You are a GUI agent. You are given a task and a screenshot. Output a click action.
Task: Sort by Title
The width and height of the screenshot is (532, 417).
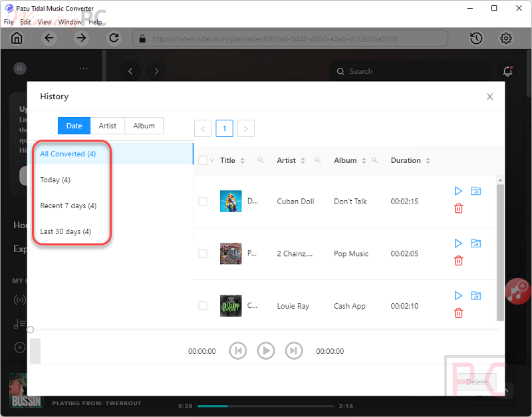(x=242, y=160)
